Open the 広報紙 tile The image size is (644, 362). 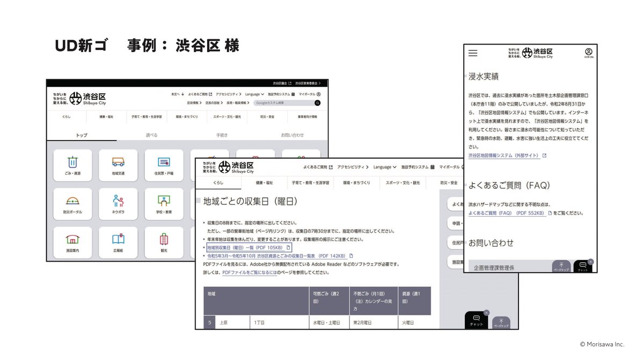click(118, 242)
